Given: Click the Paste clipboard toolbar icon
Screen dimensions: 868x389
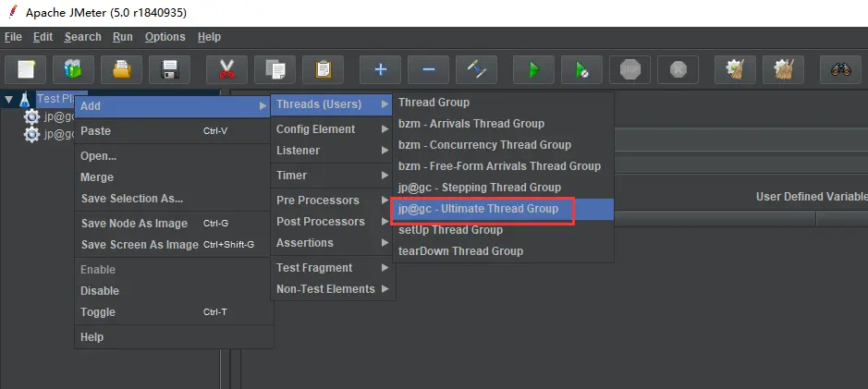Looking at the screenshot, I should (323, 69).
